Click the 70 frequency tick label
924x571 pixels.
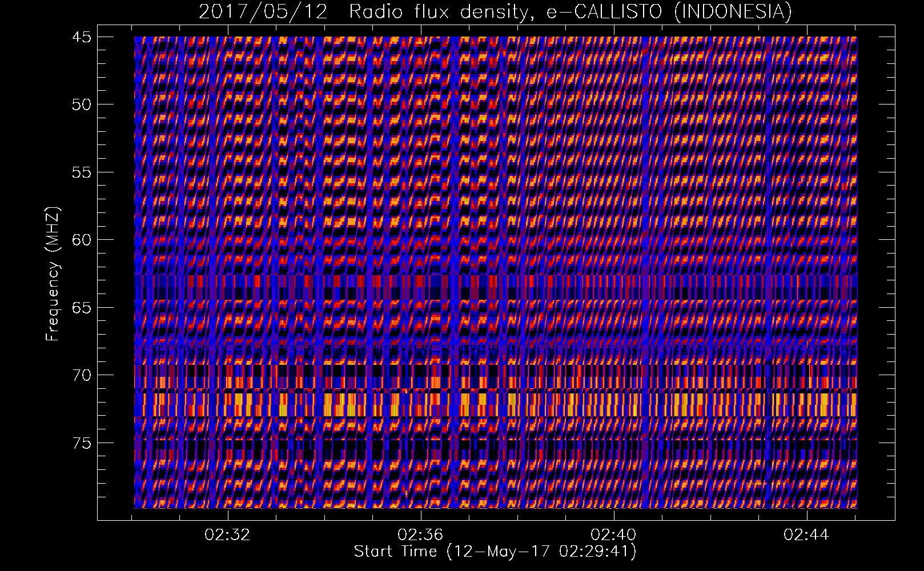(x=82, y=375)
